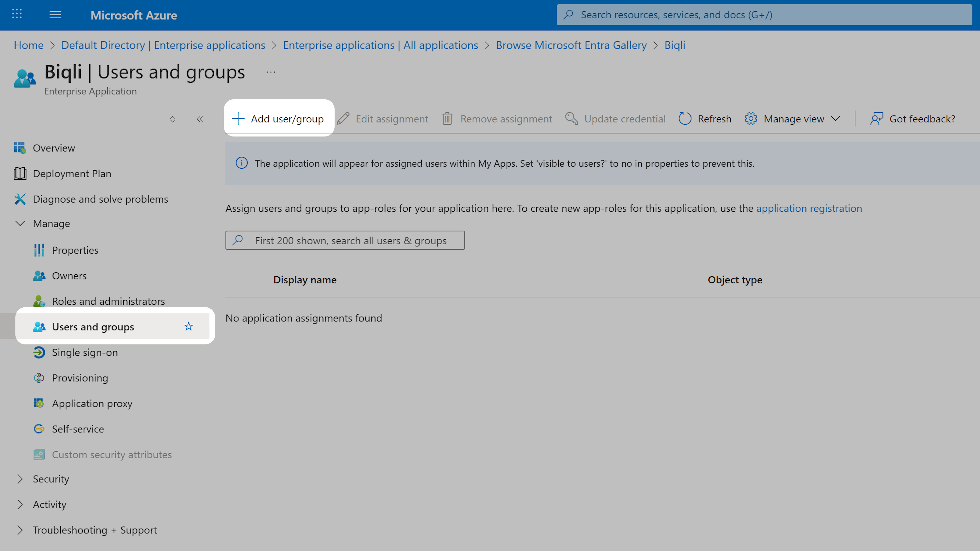Open the Manage view dropdown arrow
980x551 pixels.
836,119
